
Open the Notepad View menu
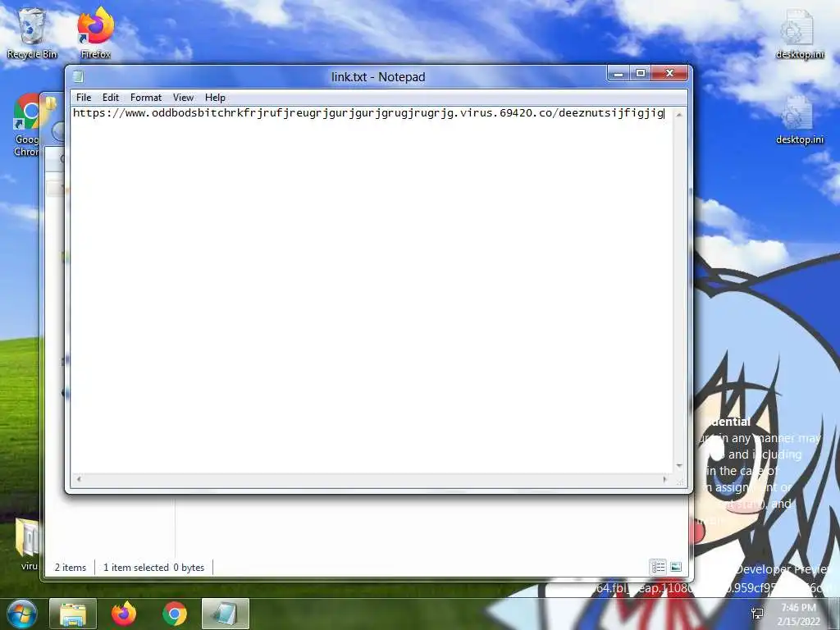pyautogui.click(x=183, y=98)
